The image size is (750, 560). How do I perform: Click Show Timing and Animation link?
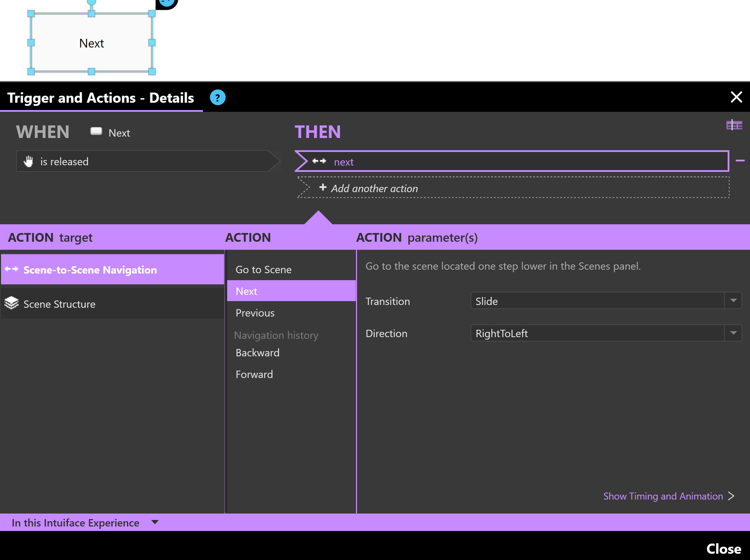(663, 496)
